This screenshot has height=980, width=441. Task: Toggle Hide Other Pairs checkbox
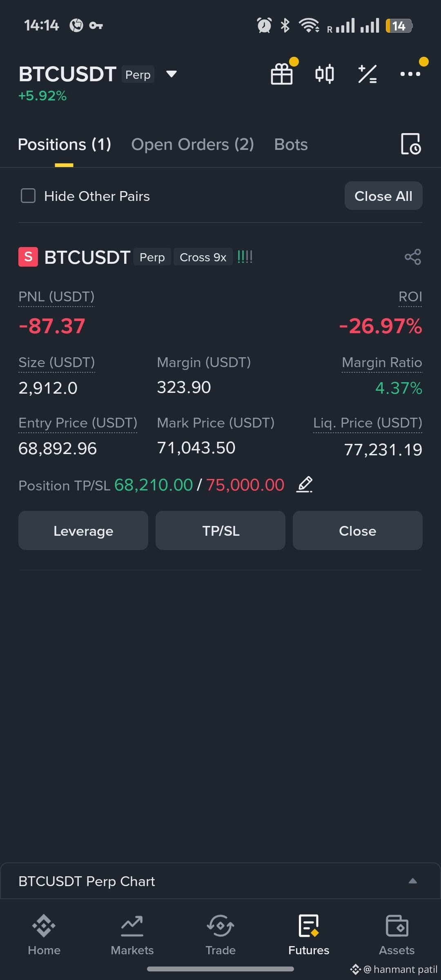click(28, 196)
